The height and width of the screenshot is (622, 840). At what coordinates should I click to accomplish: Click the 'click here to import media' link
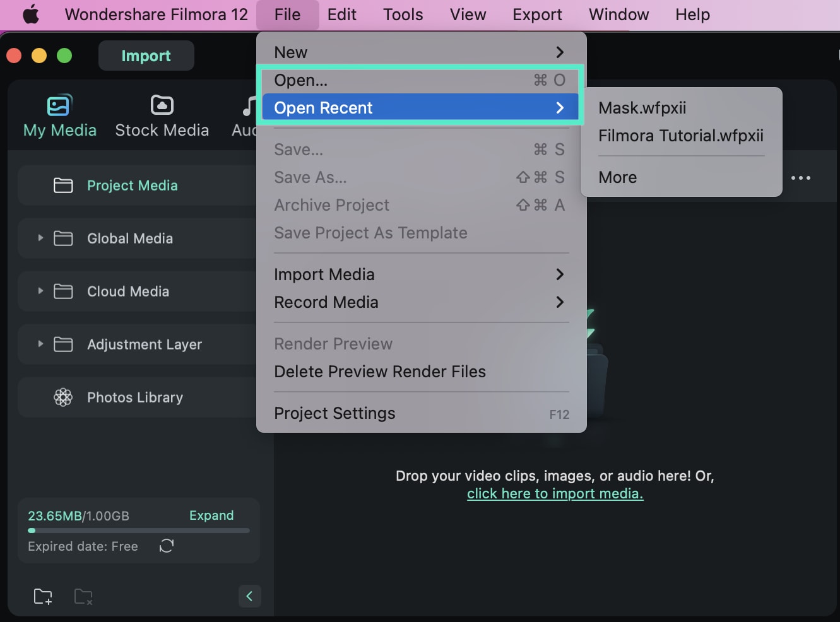point(555,493)
